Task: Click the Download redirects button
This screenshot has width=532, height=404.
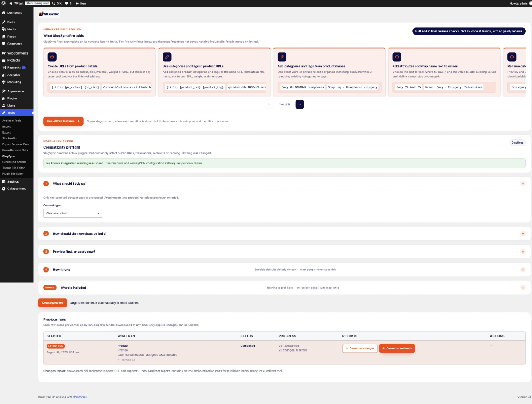Action: click(397, 348)
